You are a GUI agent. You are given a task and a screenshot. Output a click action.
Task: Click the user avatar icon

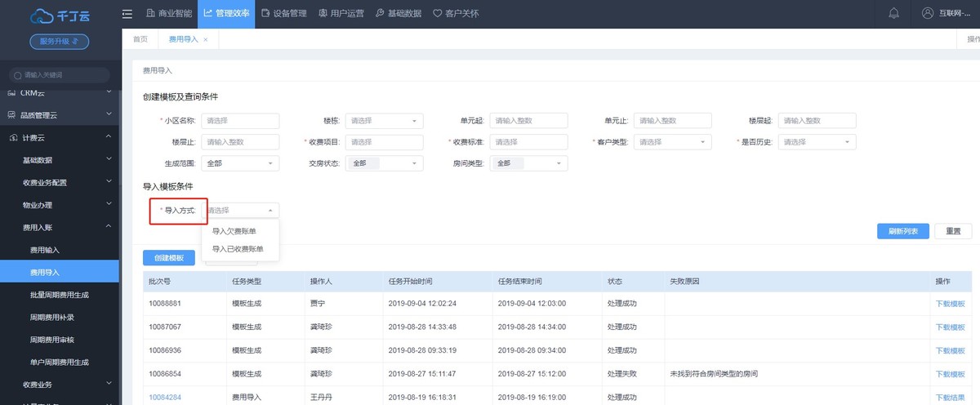point(927,13)
